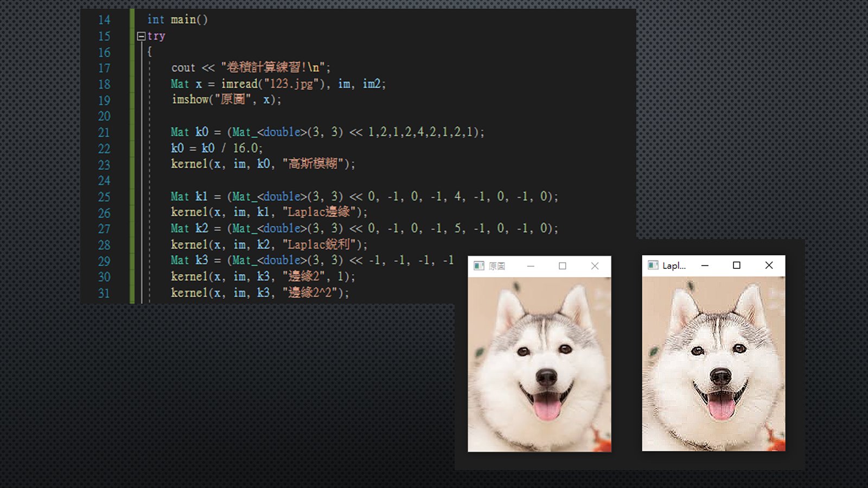
Task: Minimize the 原圖 image window
Action: (531, 266)
